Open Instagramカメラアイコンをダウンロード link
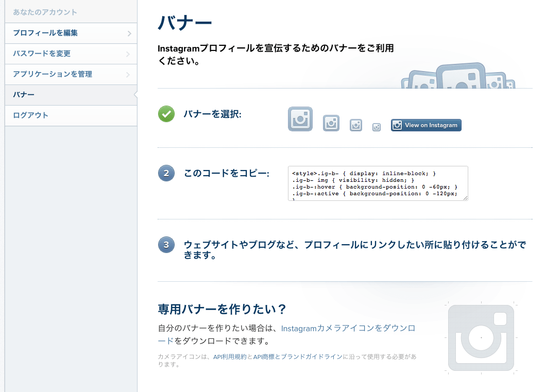545x392 pixels. 287,334
